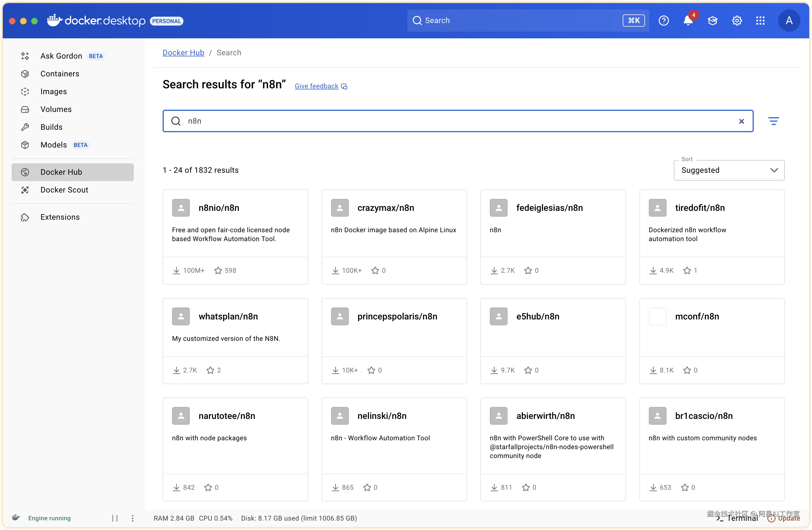Clear the n8n search text
812x530 pixels.
tap(742, 121)
